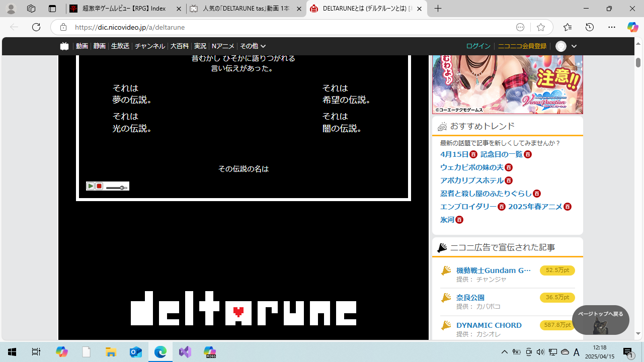Click the green play button in player
The height and width of the screenshot is (362, 644).
tap(90, 186)
